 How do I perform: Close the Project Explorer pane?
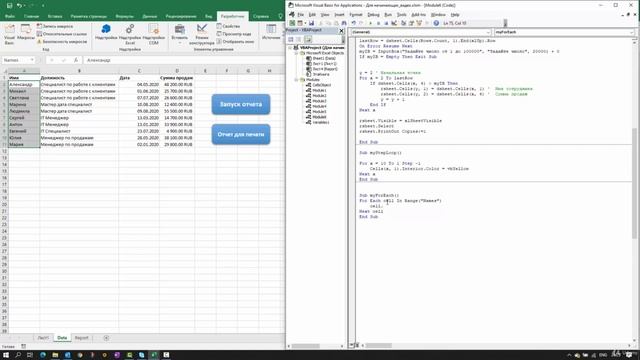tap(342, 31)
